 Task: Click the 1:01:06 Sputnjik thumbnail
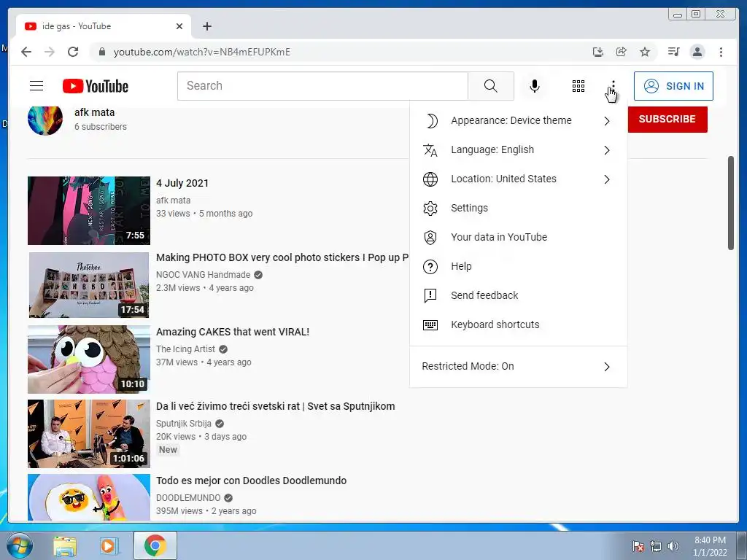coord(89,433)
